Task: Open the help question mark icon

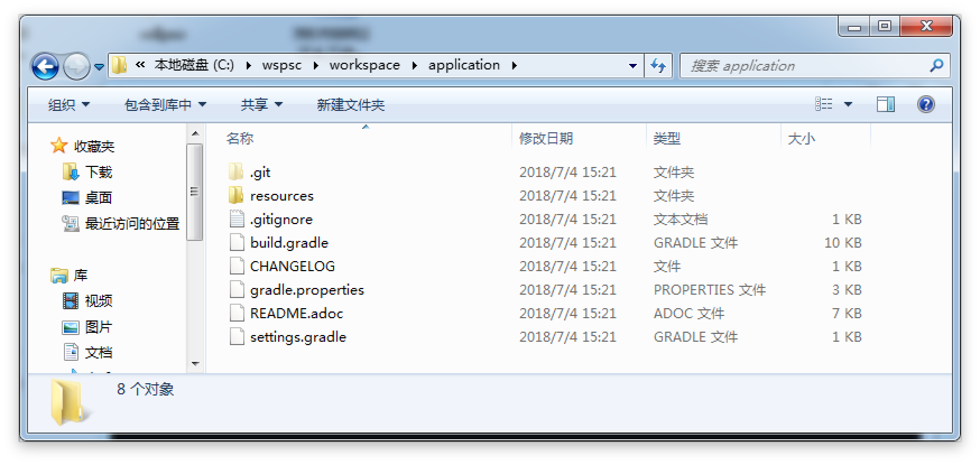Action: [x=926, y=104]
